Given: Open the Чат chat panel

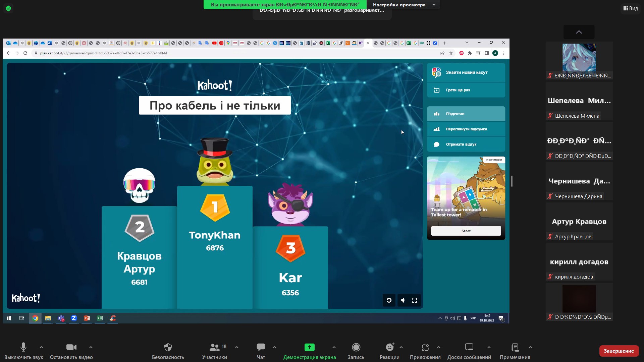Looking at the screenshot, I should pyautogui.click(x=261, y=347).
